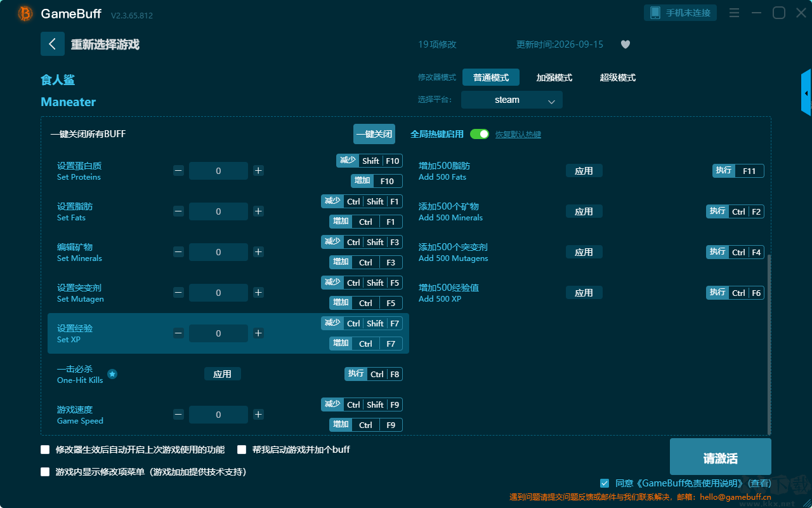Decrease Set Mutagen value with minus
Viewport: 812px width, 508px height.
(178, 293)
